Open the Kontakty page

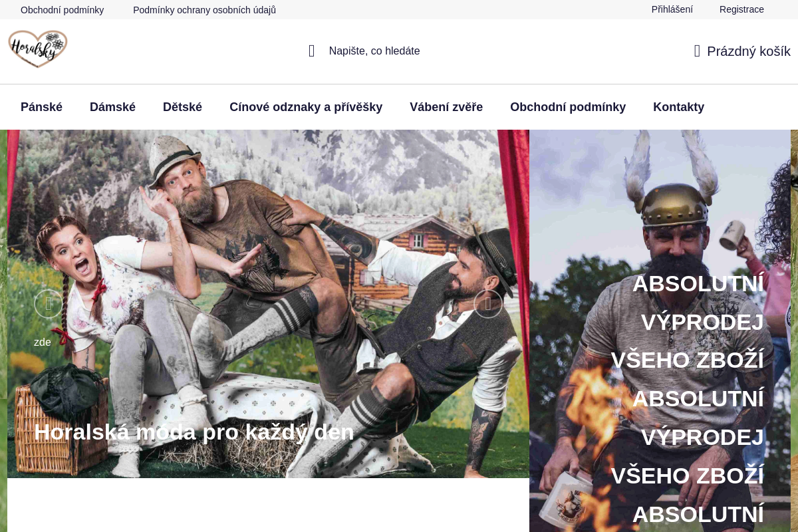pos(678,107)
